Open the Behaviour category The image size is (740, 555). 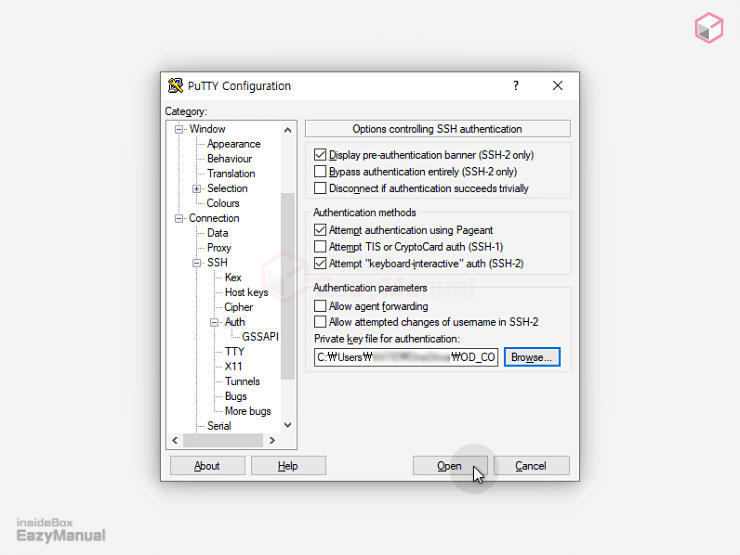click(229, 159)
